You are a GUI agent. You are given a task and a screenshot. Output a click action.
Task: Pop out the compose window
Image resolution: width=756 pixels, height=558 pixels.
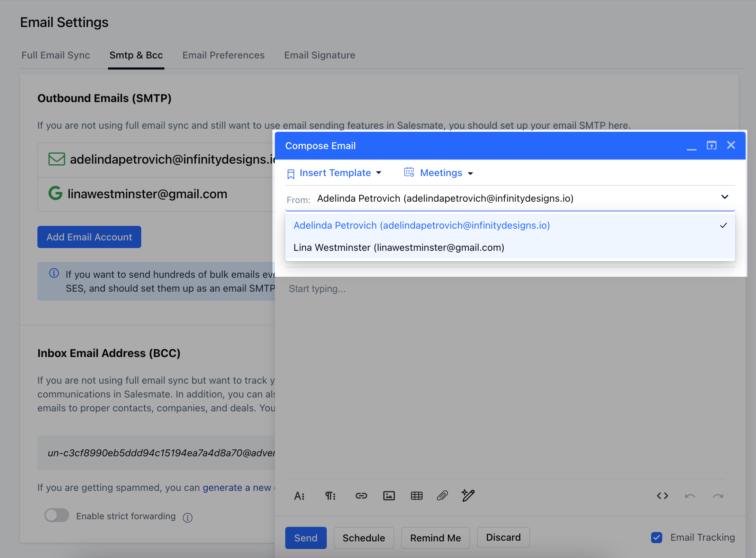(x=711, y=145)
